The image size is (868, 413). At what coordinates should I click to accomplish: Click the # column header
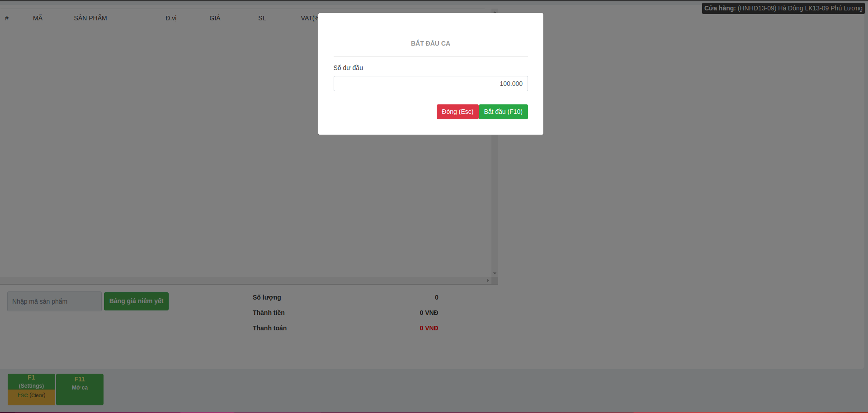(7, 18)
